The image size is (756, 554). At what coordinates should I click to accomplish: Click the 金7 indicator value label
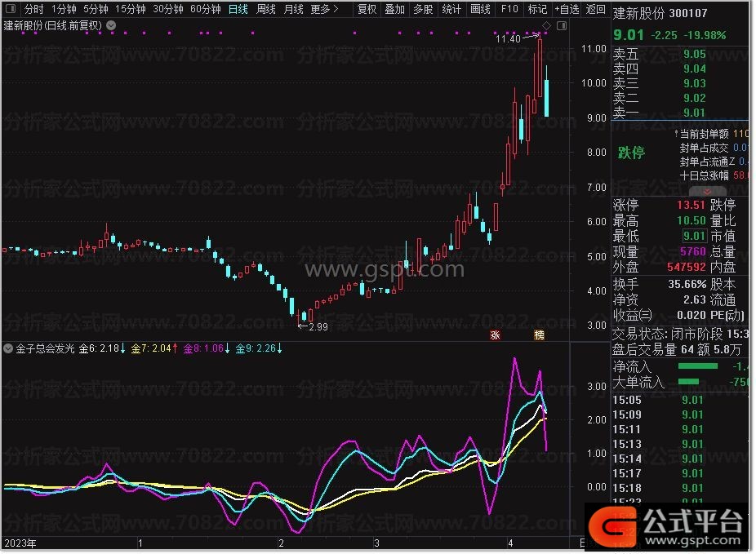point(154,348)
